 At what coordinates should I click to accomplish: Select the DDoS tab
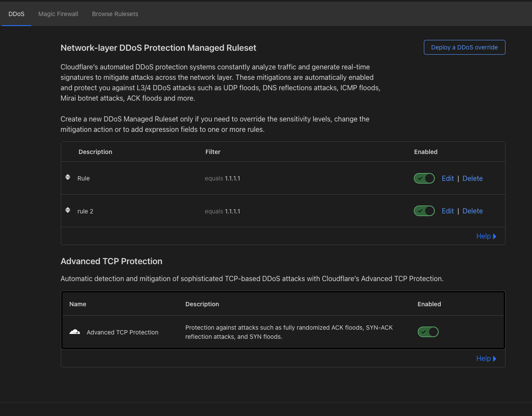[17, 14]
